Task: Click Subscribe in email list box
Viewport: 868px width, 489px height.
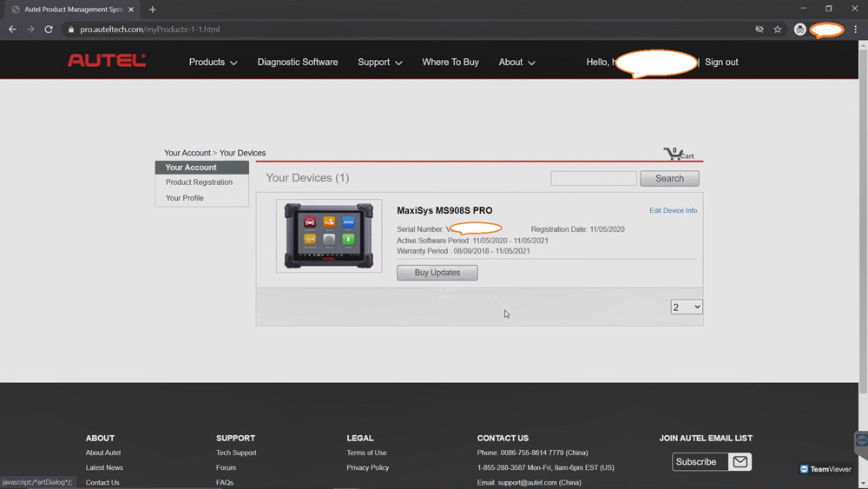Action: point(696,462)
